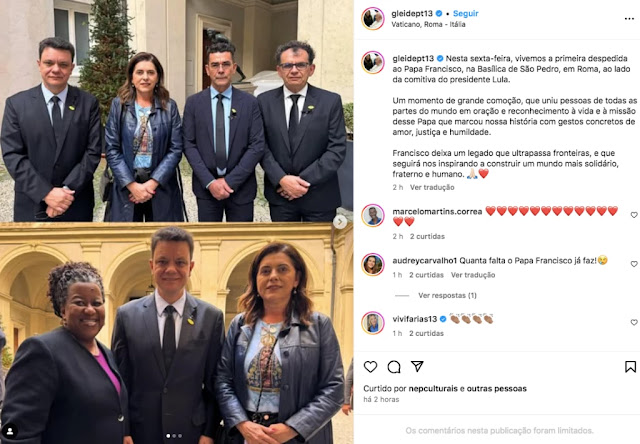Follow gleidept13 with the Seguir button
The width and height of the screenshot is (640, 444).
(x=465, y=13)
